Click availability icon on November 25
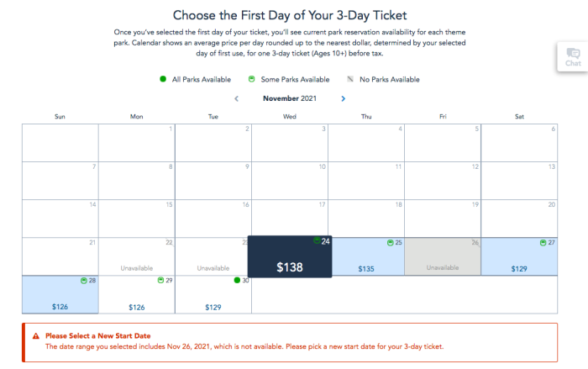Image resolution: width=588 pixels, height=369 pixels. tap(391, 242)
